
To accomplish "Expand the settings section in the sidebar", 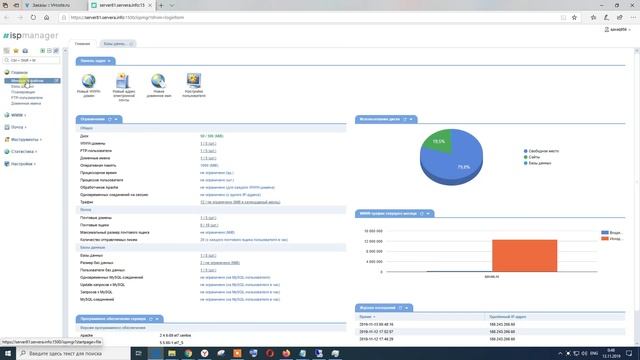I will point(20,164).
